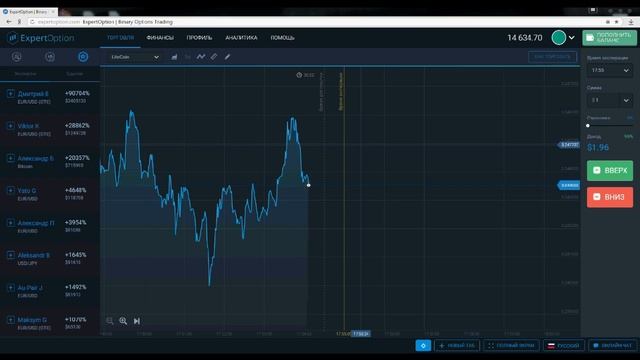Screen dimensions: 640x360
Task: Open the ПРОФИЛЬ menu
Action: (x=199, y=38)
